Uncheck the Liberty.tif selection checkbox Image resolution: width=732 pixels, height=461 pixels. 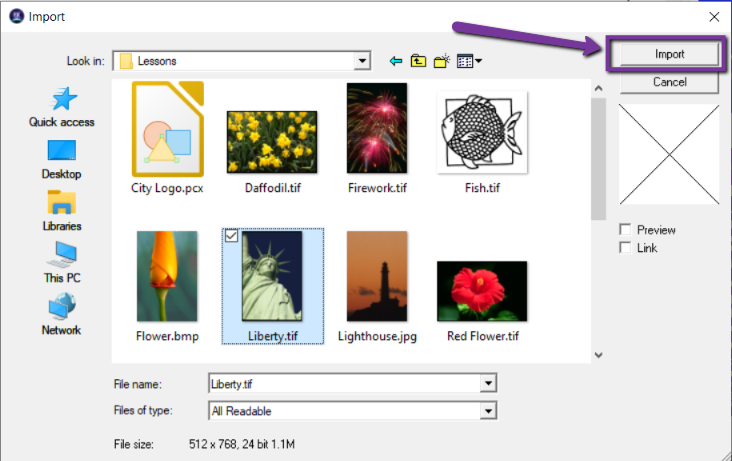coord(232,237)
